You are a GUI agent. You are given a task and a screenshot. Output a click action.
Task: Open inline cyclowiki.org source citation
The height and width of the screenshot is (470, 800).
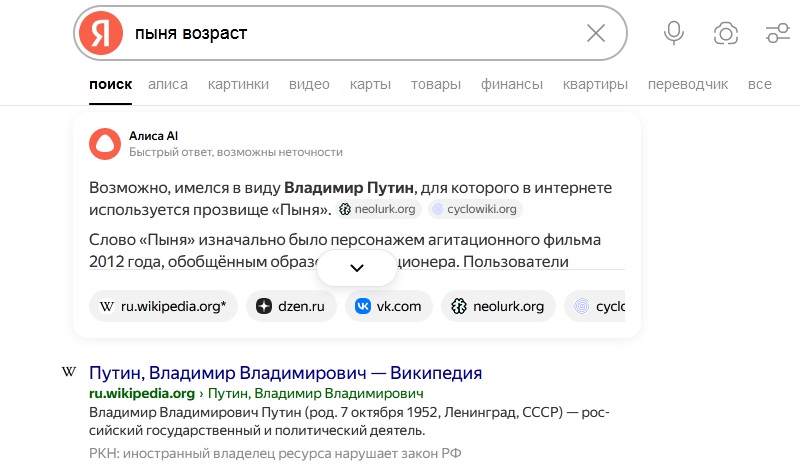[x=475, y=209]
